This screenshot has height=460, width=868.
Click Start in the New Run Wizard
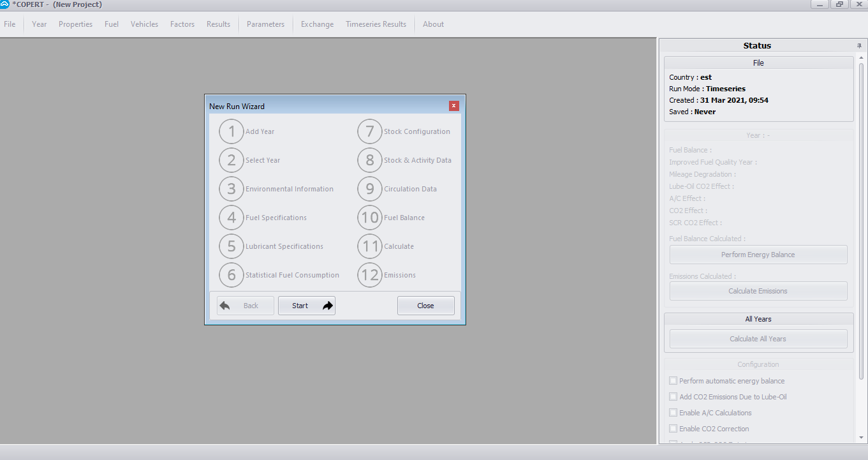click(x=306, y=305)
